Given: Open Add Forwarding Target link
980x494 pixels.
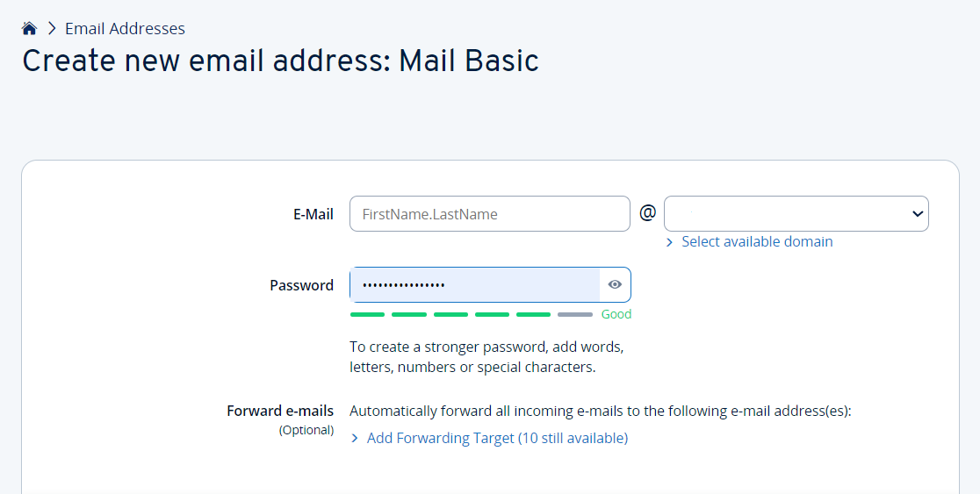Looking at the screenshot, I should pyautogui.click(x=497, y=438).
